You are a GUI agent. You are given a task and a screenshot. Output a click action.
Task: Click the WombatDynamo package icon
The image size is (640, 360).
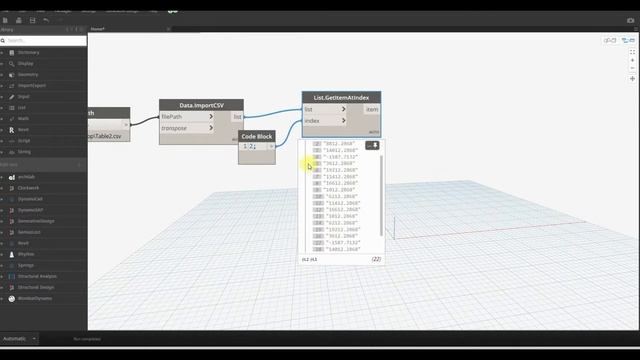[x=12, y=298]
